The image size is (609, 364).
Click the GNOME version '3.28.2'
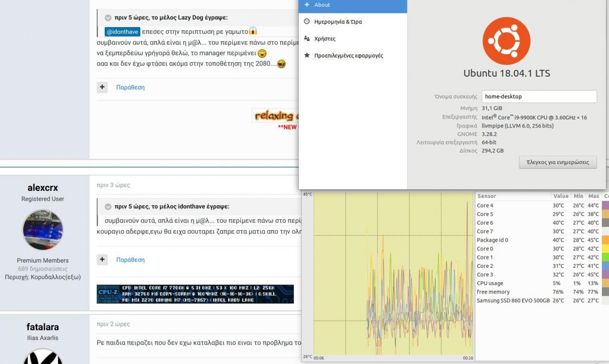(x=490, y=134)
